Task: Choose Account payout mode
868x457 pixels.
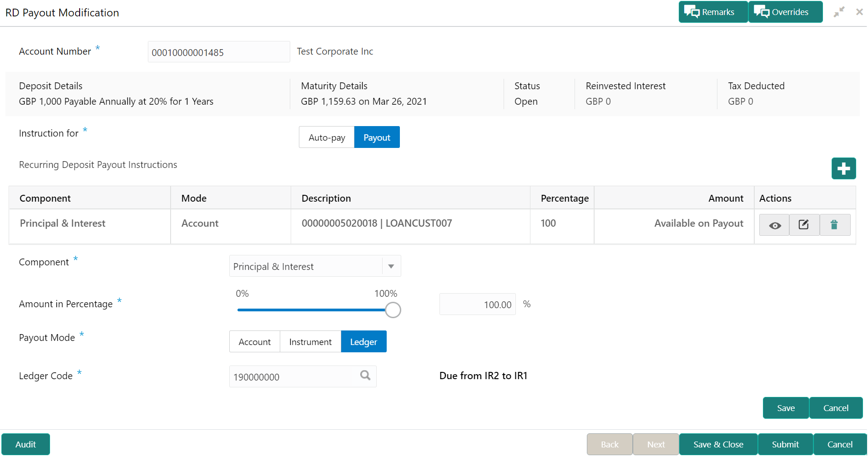Action: (x=254, y=341)
